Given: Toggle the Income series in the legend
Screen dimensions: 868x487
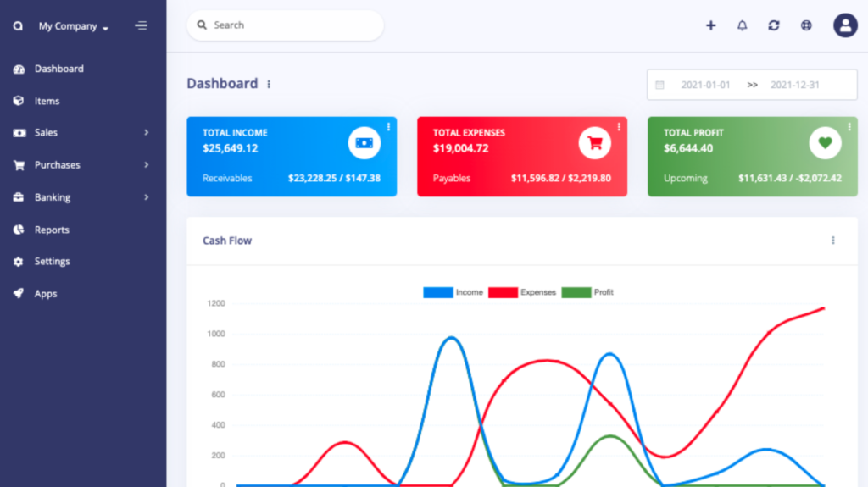Looking at the screenshot, I should [x=453, y=292].
